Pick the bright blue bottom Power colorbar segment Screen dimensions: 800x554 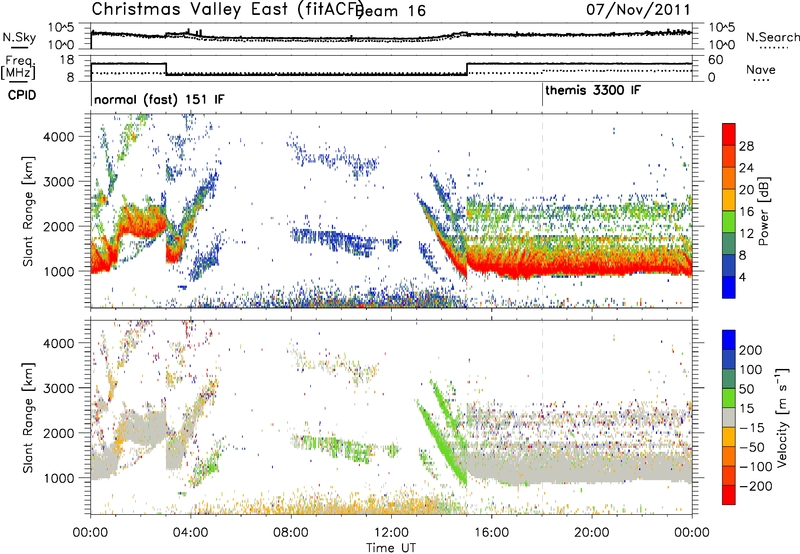pyautogui.click(x=729, y=287)
